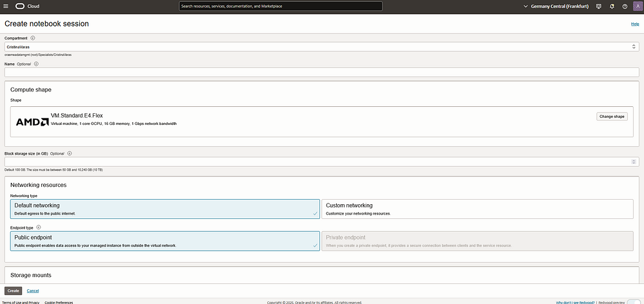The height and width of the screenshot is (304, 644).
Task: Click the Change shape button
Action: (x=612, y=117)
